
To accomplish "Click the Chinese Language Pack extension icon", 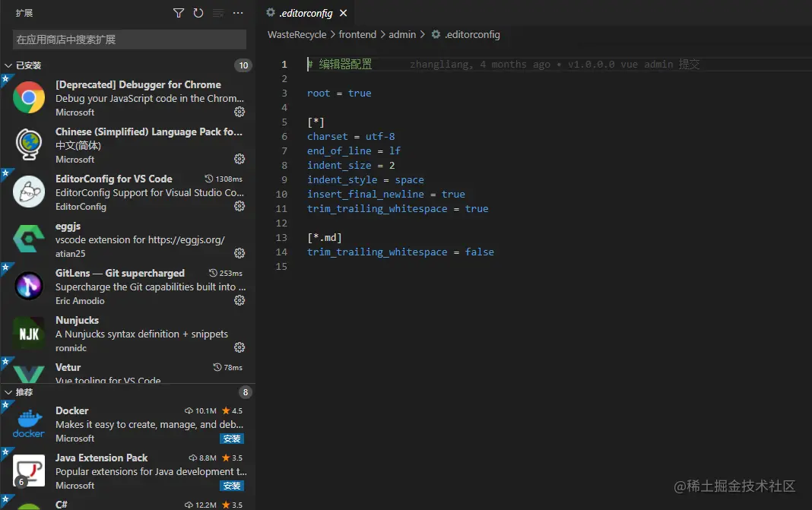I will pyautogui.click(x=28, y=144).
